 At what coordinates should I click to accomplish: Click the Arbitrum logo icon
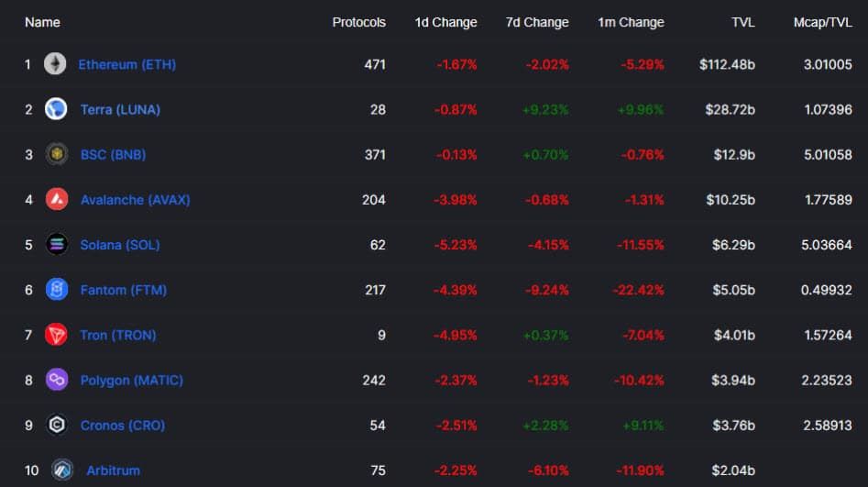tap(62, 470)
